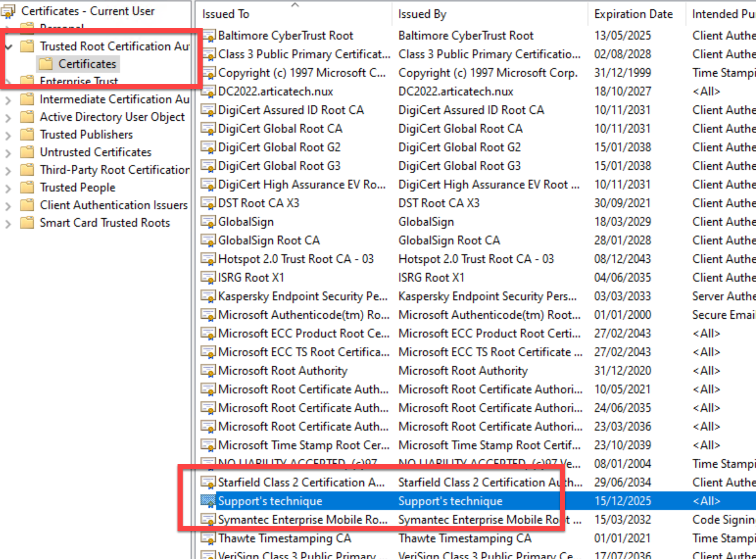Collapse the Trusted Root Certification Authorities node

[9, 47]
